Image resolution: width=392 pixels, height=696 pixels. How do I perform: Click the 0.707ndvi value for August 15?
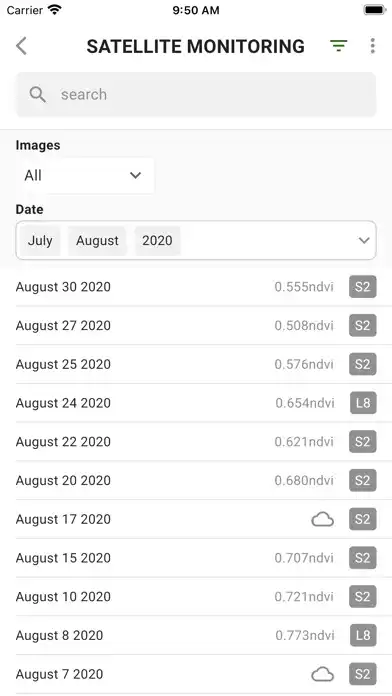[x=304, y=558]
